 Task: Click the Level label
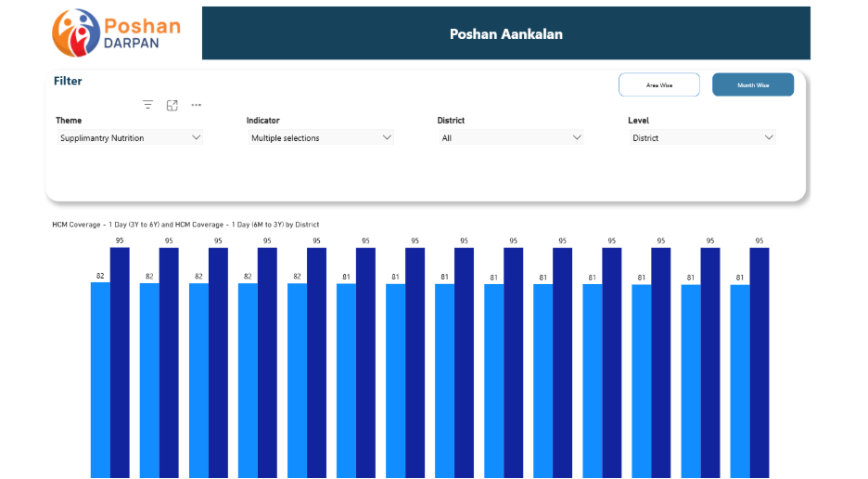click(638, 121)
